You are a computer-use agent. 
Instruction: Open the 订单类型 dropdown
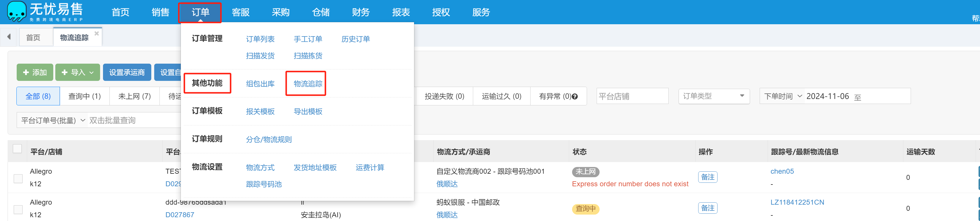713,96
